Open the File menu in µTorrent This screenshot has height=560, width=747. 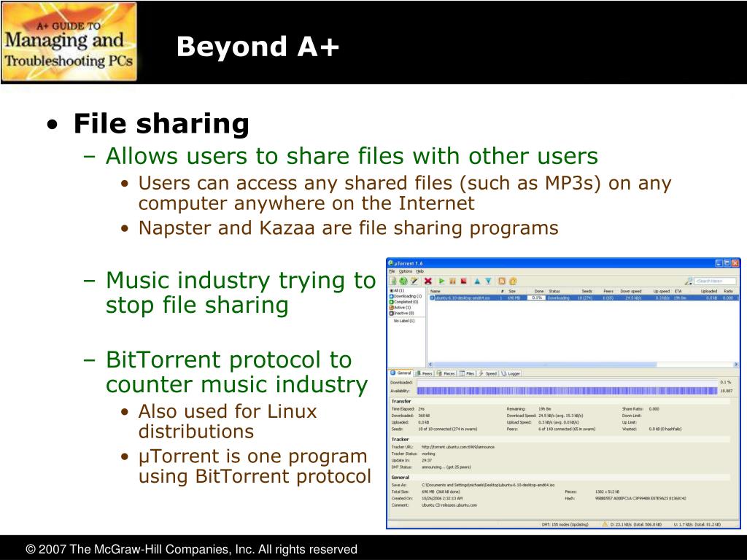(392, 271)
